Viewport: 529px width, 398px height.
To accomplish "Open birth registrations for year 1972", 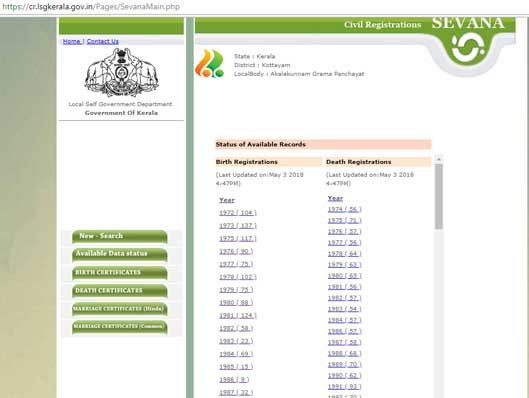I will (238, 213).
